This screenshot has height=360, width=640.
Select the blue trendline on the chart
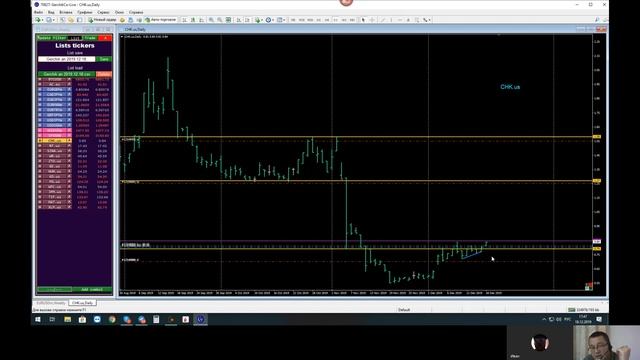(471, 255)
